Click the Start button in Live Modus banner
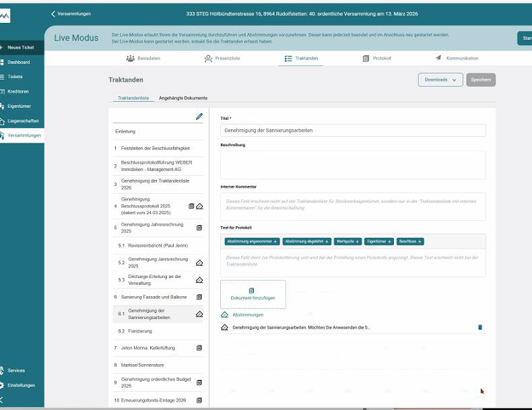 525,38
